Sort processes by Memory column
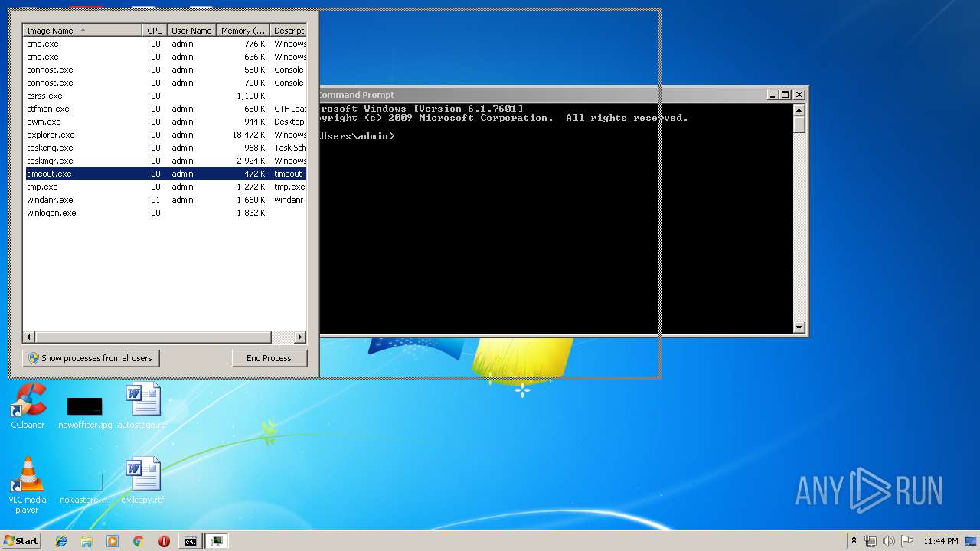Screen dimensions: 980x551 243,31
